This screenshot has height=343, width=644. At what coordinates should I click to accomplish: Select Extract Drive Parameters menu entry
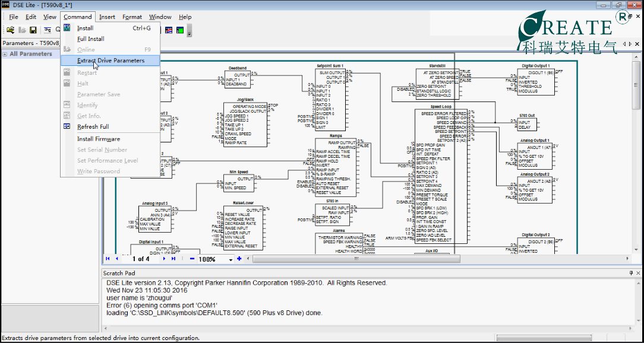pos(110,61)
